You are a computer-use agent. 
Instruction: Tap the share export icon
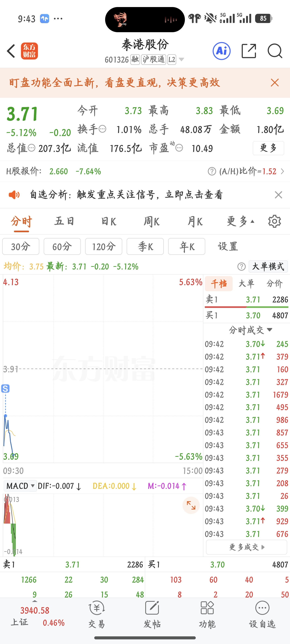click(x=249, y=51)
